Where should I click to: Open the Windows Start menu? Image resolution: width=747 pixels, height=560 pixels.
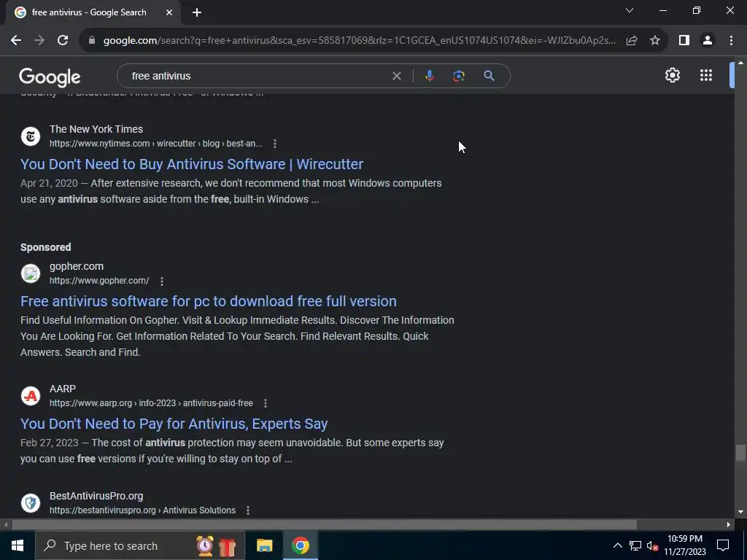(18, 545)
